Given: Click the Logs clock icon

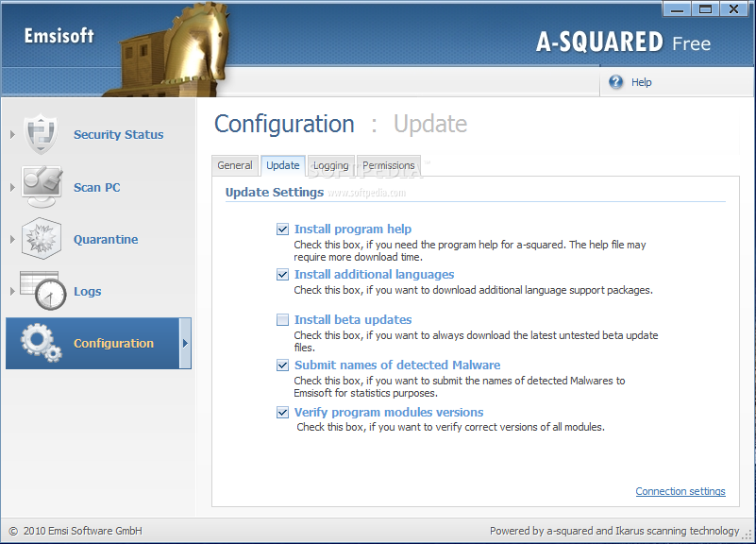Looking at the screenshot, I should coord(43,291).
